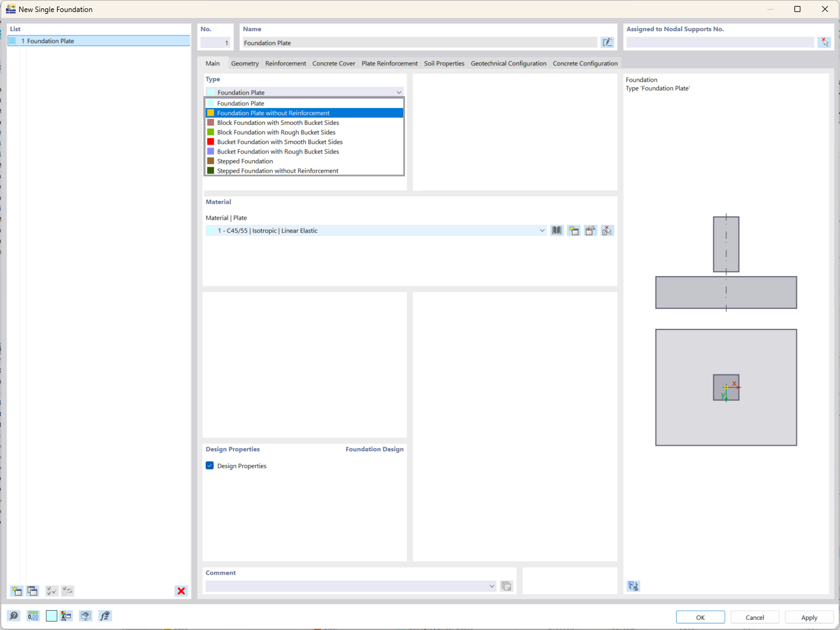Switch to the Concrete Configuration tab
Viewport: 840px width, 630px height.
585,63
